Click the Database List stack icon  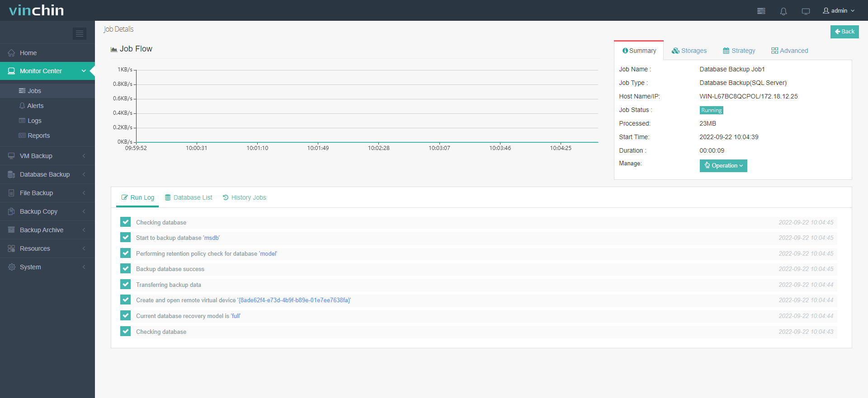[168, 197]
